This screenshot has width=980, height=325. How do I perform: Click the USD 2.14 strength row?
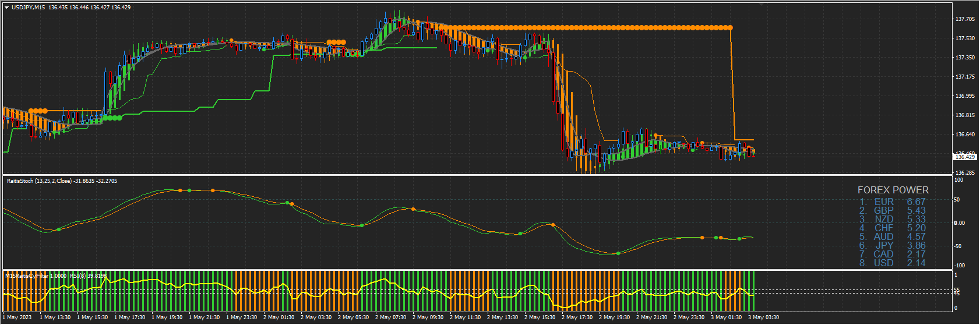[893, 263]
